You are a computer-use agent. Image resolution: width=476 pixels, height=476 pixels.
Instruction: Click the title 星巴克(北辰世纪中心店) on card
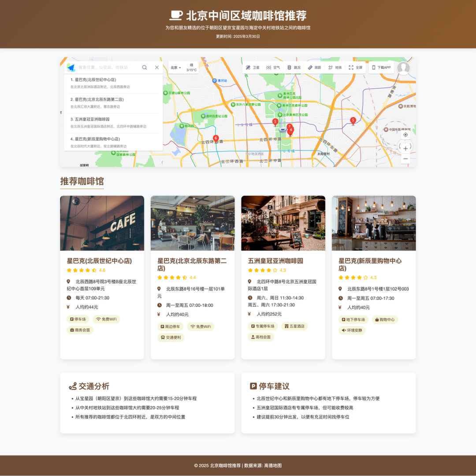point(99,261)
